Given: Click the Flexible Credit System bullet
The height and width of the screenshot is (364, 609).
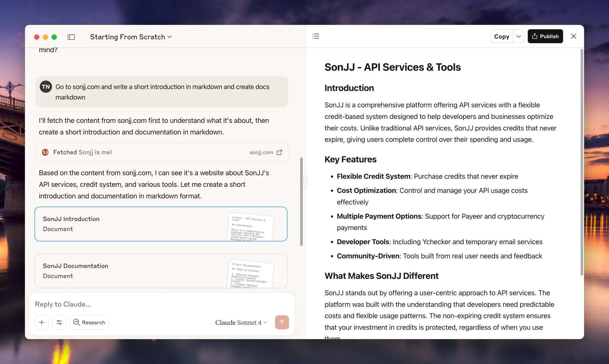Looking at the screenshot, I should 427,176.
